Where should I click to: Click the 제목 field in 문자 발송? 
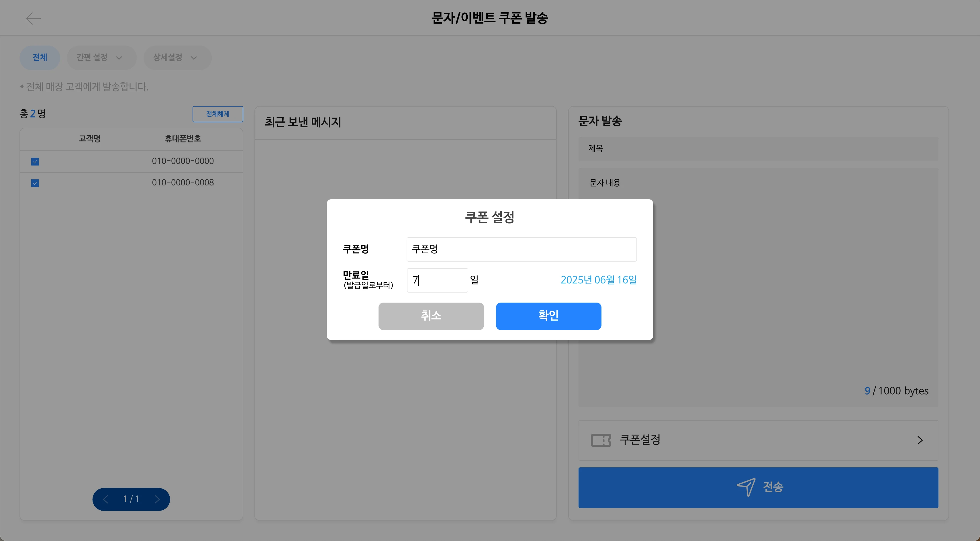click(758, 149)
